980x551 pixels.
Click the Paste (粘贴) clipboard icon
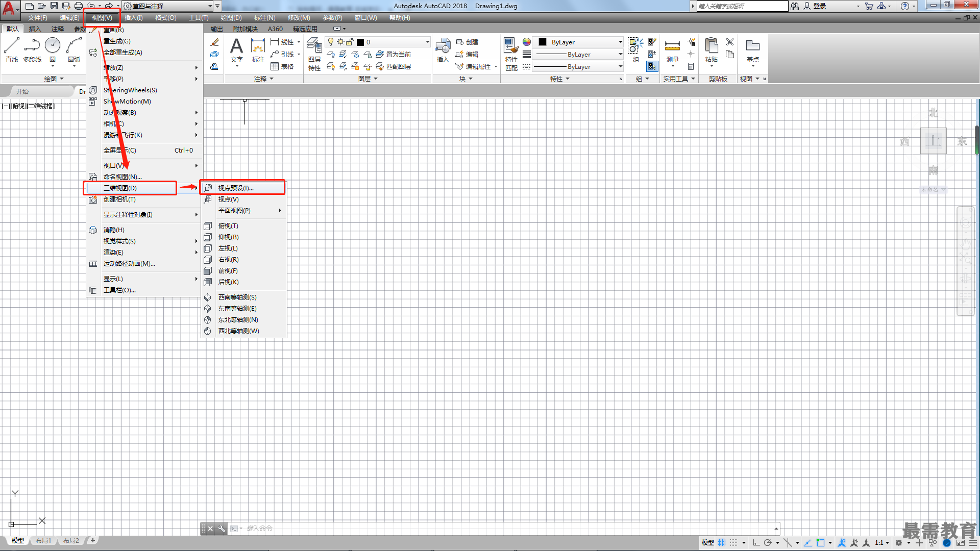pyautogui.click(x=711, y=50)
